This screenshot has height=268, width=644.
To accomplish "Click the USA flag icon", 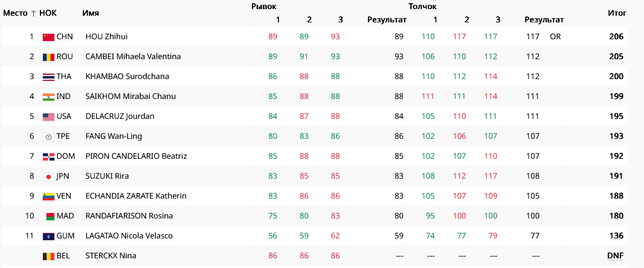I will point(48,116).
